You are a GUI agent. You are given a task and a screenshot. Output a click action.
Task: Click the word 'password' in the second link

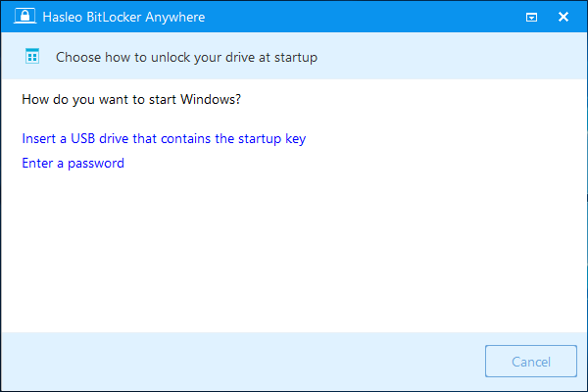point(95,164)
